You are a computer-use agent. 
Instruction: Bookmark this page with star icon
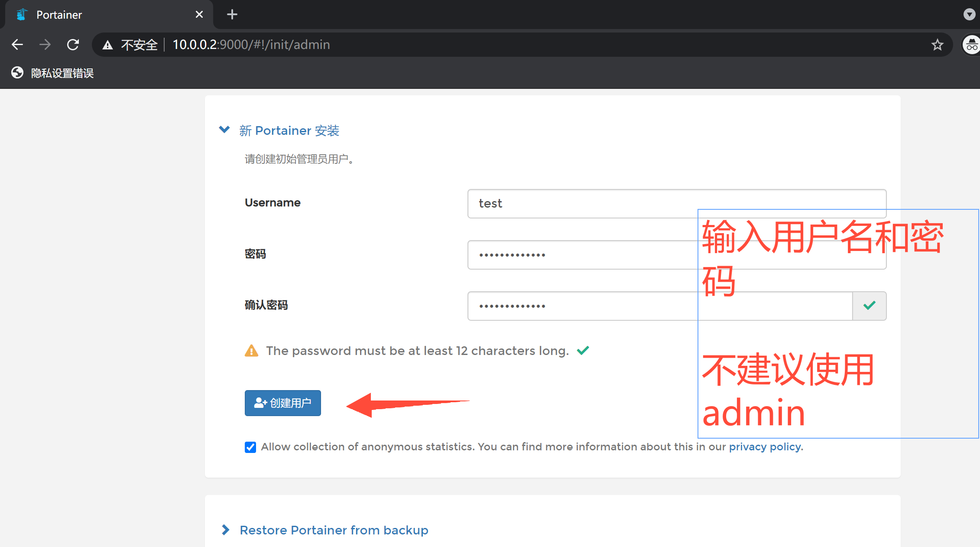(x=938, y=45)
